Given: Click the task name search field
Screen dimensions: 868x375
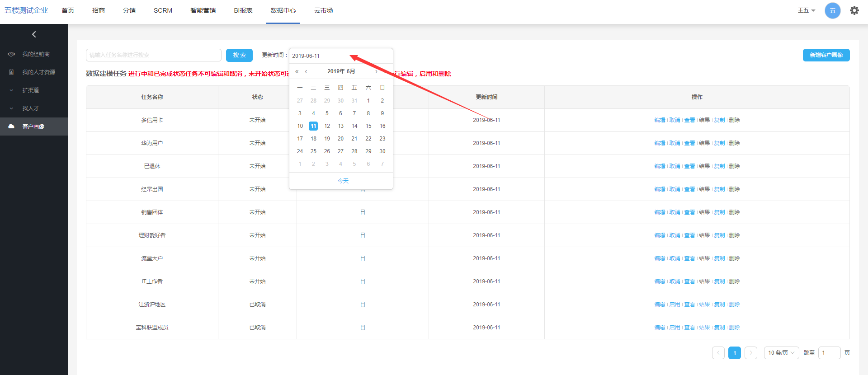Looking at the screenshot, I should click(153, 55).
